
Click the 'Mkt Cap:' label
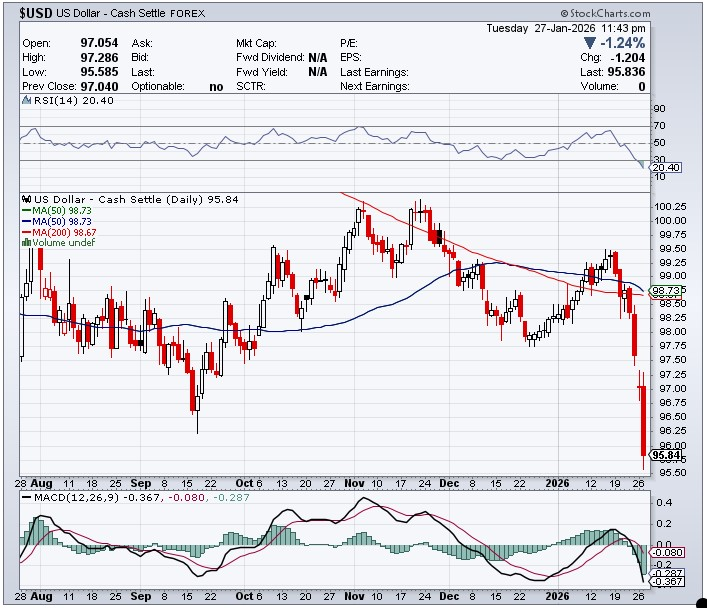[256, 43]
